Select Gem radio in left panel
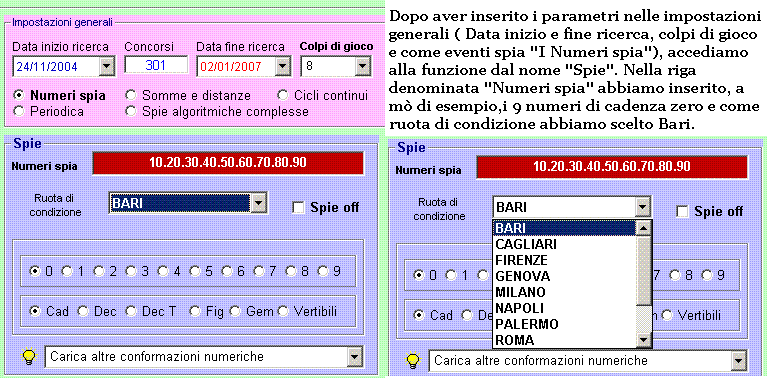 pyautogui.click(x=235, y=311)
